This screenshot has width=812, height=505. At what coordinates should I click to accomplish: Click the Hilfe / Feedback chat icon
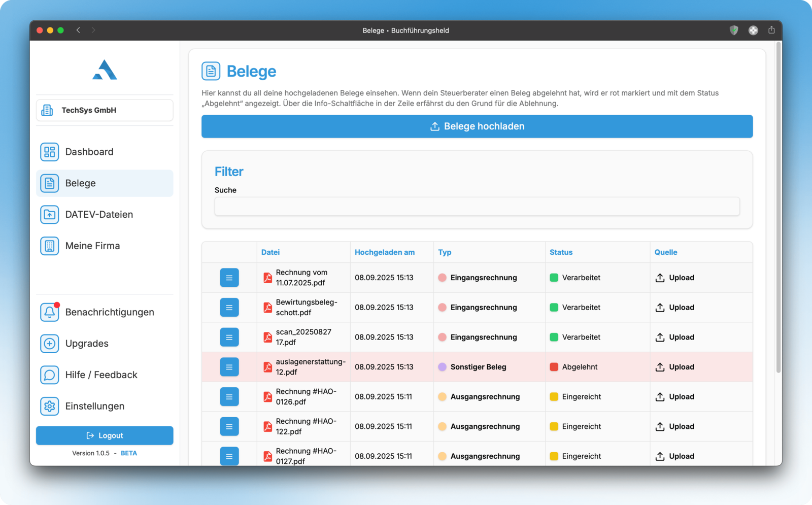tap(49, 375)
